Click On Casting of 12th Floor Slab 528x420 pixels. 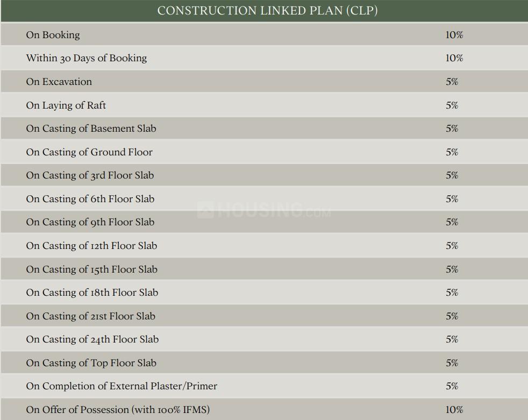tap(91, 246)
